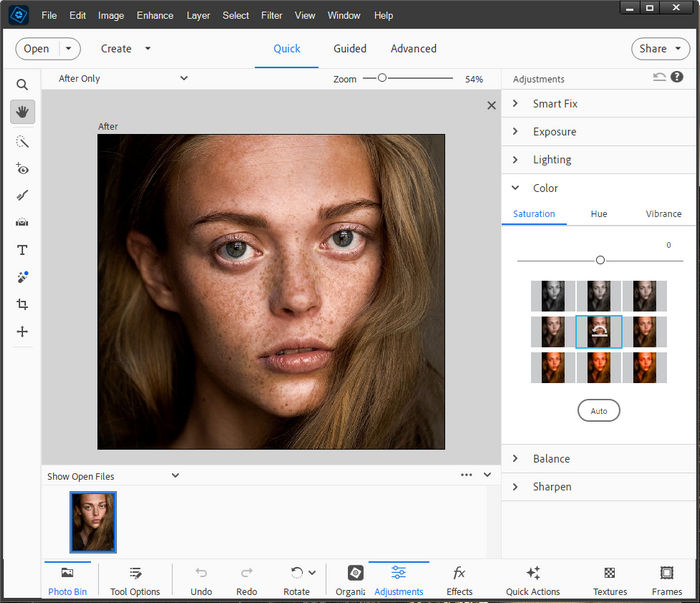Open the Textures panel

coord(609,580)
